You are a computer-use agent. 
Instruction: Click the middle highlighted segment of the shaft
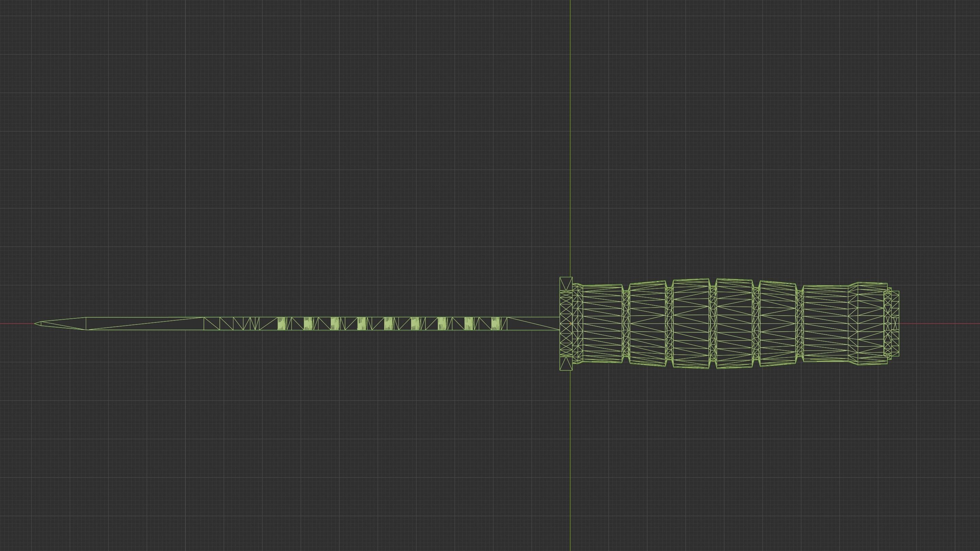coord(388,323)
